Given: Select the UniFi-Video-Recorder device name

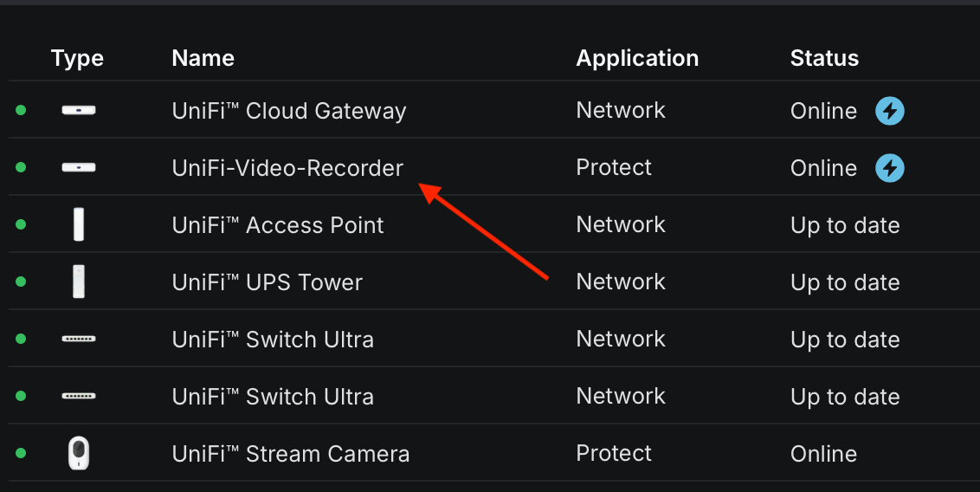Looking at the screenshot, I should tap(287, 168).
